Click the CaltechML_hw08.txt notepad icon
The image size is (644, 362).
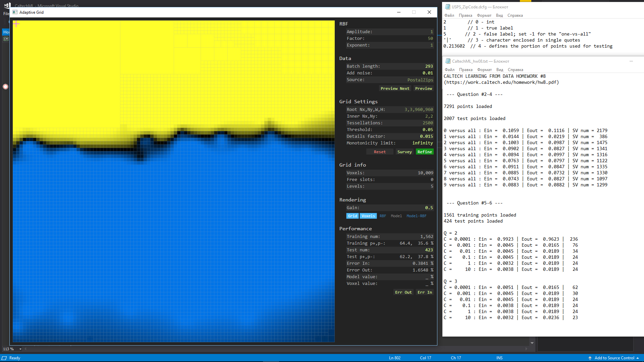pyautogui.click(x=448, y=61)
